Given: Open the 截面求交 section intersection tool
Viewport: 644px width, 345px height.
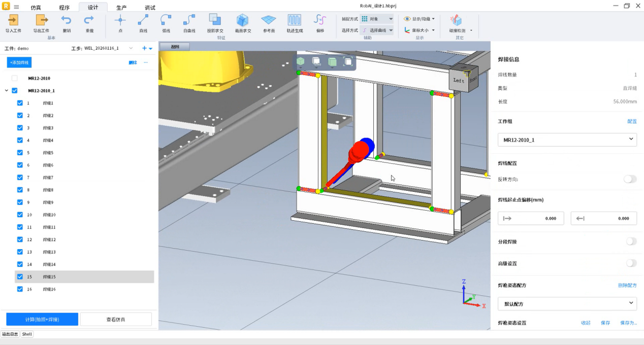Looking at the screenshot, I should [x=243, y=20].
